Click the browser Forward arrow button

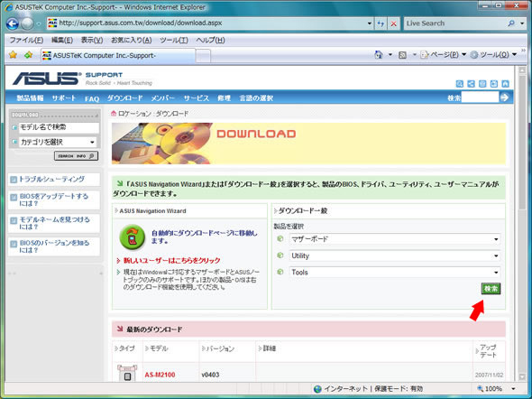click(x=27, y=23)
